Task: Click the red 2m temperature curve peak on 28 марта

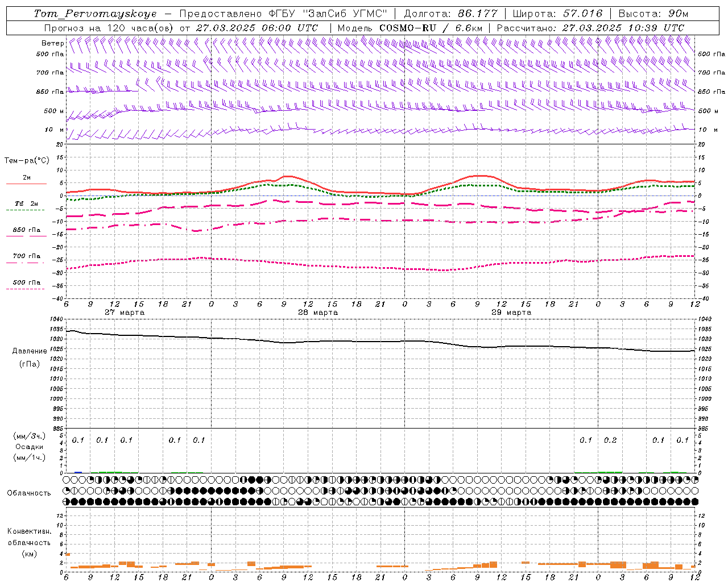Action: (288, 176)
